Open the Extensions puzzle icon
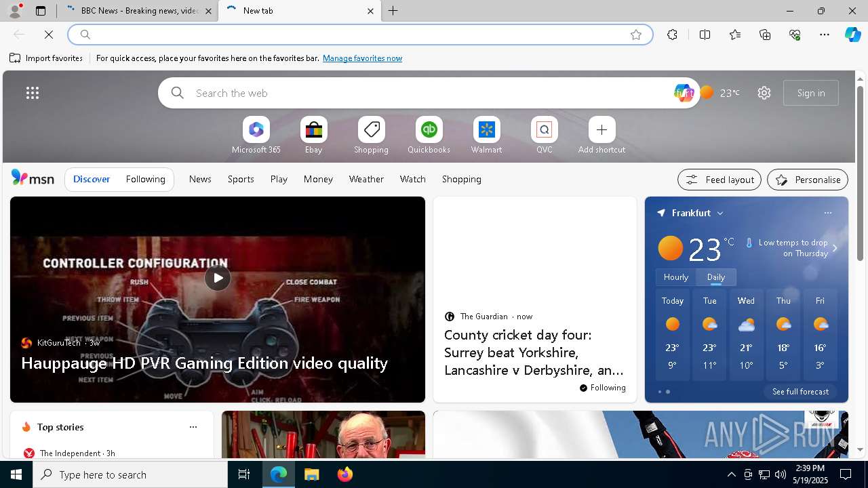 [x=672, y=35]
